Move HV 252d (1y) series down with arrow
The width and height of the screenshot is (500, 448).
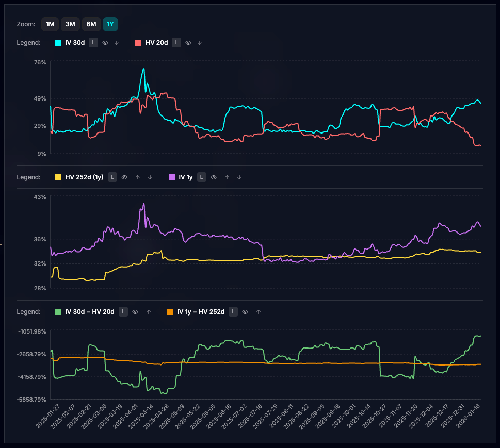pos(150,177)
